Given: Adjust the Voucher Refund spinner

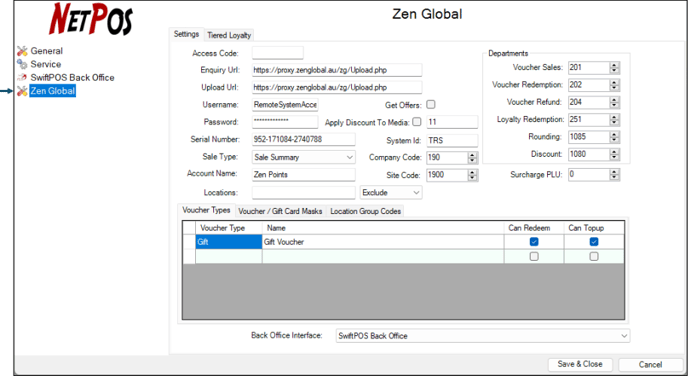Looking at the screenshot, I should 614,102.
